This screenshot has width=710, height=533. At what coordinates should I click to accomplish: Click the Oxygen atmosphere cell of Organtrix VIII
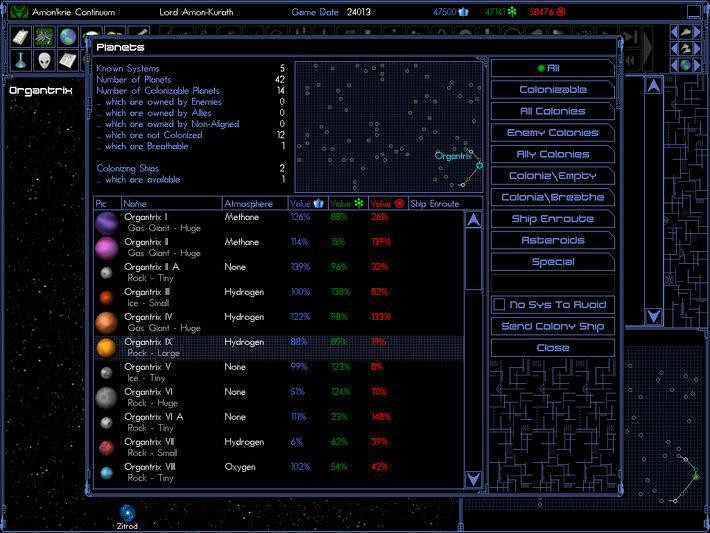pyautogui.click(x=240, y=467)
